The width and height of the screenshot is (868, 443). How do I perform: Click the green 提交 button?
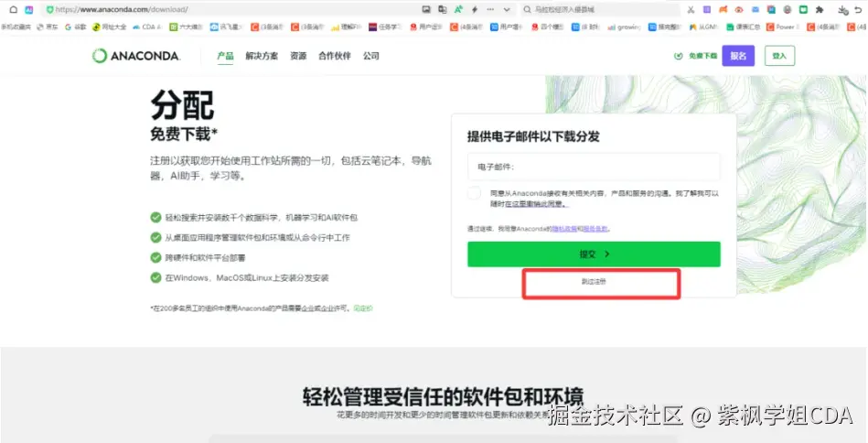(594, 254)
